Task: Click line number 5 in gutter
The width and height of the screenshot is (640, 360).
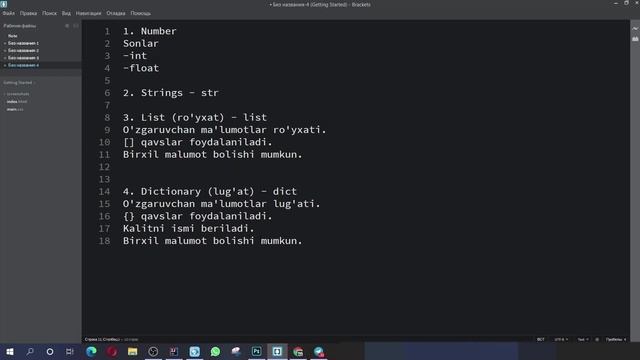Action: coord(107,80)
